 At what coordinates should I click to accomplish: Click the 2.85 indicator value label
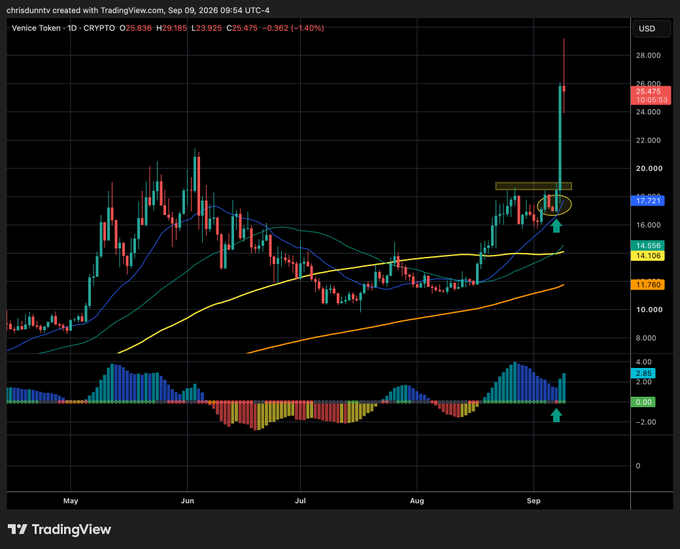tap(643, 373)
